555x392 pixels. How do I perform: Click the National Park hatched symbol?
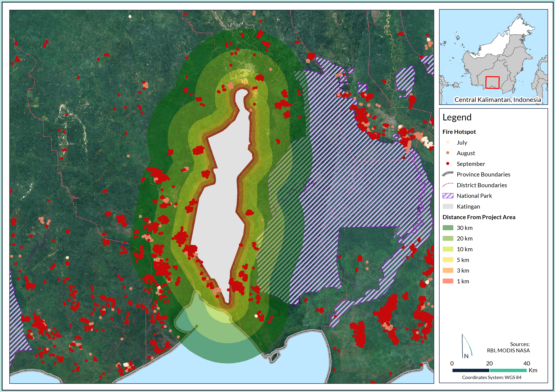click(x=448, y=196)
